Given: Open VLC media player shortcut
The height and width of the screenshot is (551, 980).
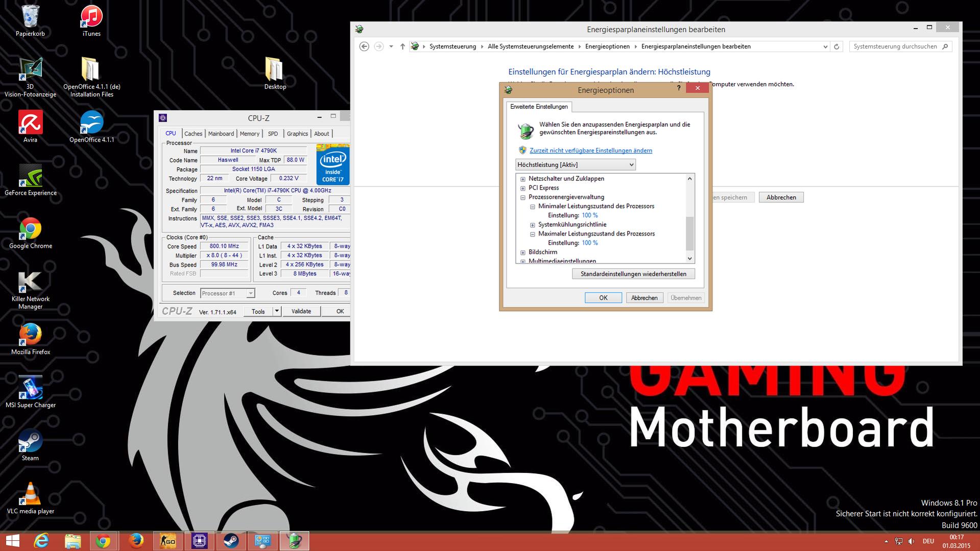Looking at the screenshot, I should pos(30,498).
